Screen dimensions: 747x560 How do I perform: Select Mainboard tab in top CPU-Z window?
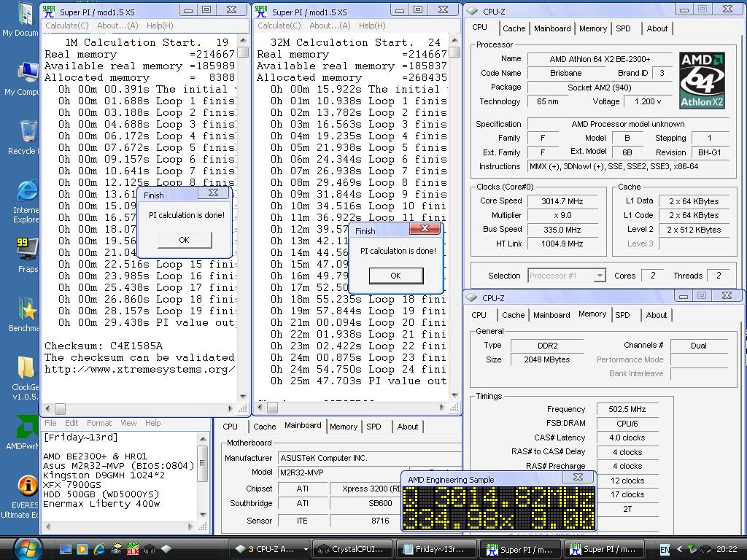[552, 28]
